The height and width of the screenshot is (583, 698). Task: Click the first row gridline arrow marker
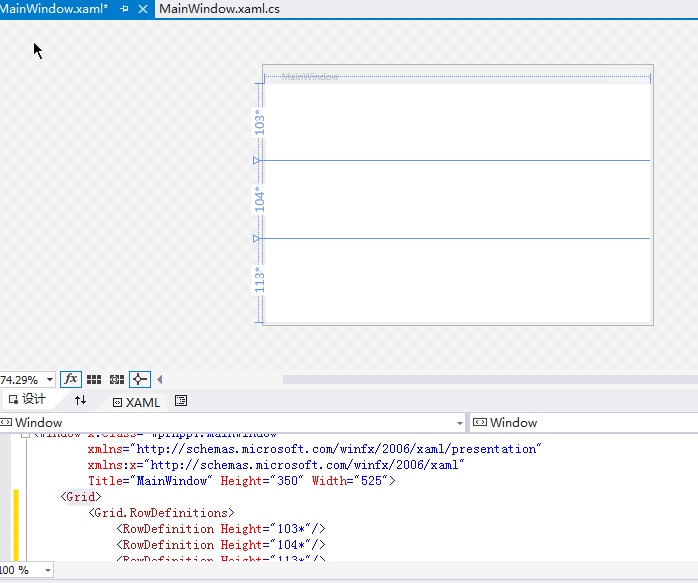pyautogui.click(x=256, y=160)
